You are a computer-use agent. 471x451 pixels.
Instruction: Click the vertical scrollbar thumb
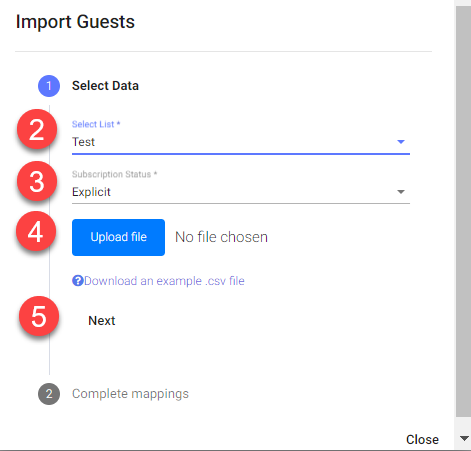(x=463, y=210)
